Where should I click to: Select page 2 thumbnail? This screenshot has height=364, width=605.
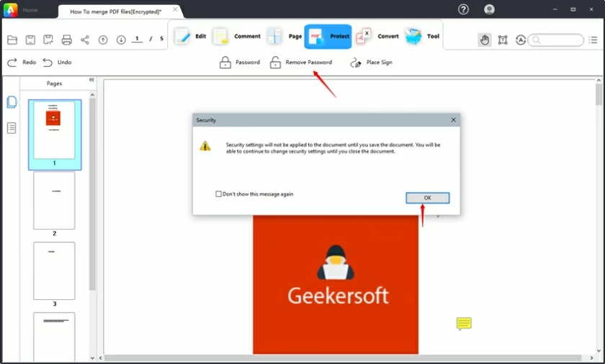click(54, 201)
